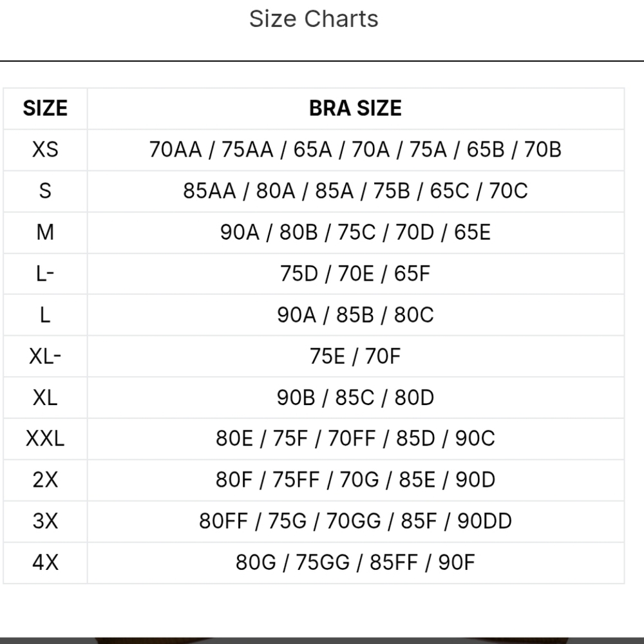Click bra sizes starting with 70AA
Viewport: 644px width, 644px height.
[355, 149]
